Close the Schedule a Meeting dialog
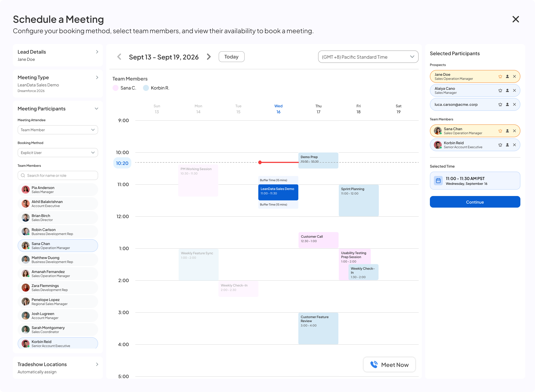 coord(516,19)
